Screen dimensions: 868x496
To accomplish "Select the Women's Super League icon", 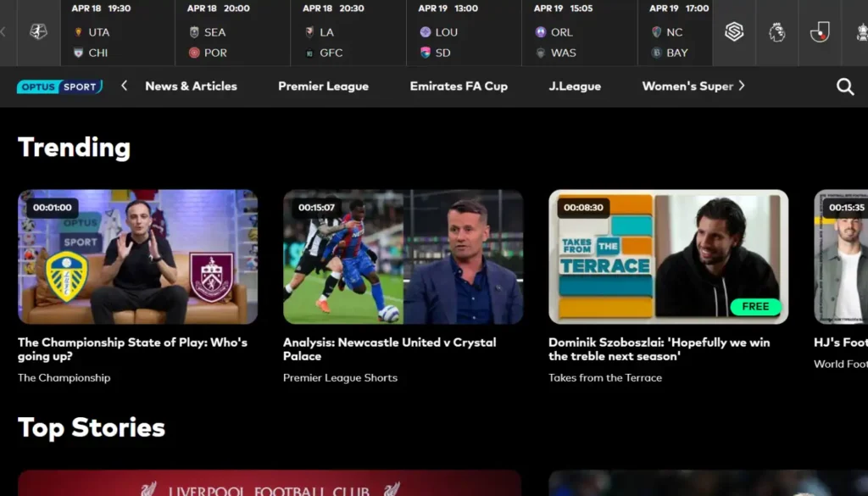I will pyautogui.click(x=734, y=32).
